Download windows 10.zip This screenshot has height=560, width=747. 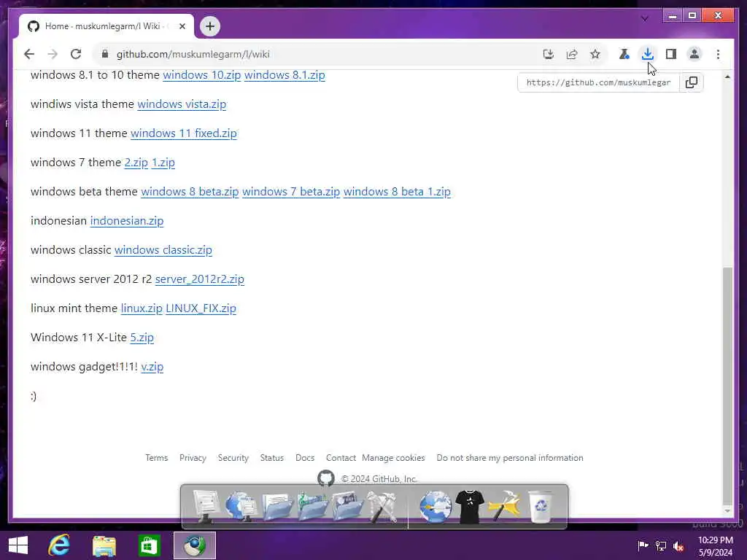(202, 75)
